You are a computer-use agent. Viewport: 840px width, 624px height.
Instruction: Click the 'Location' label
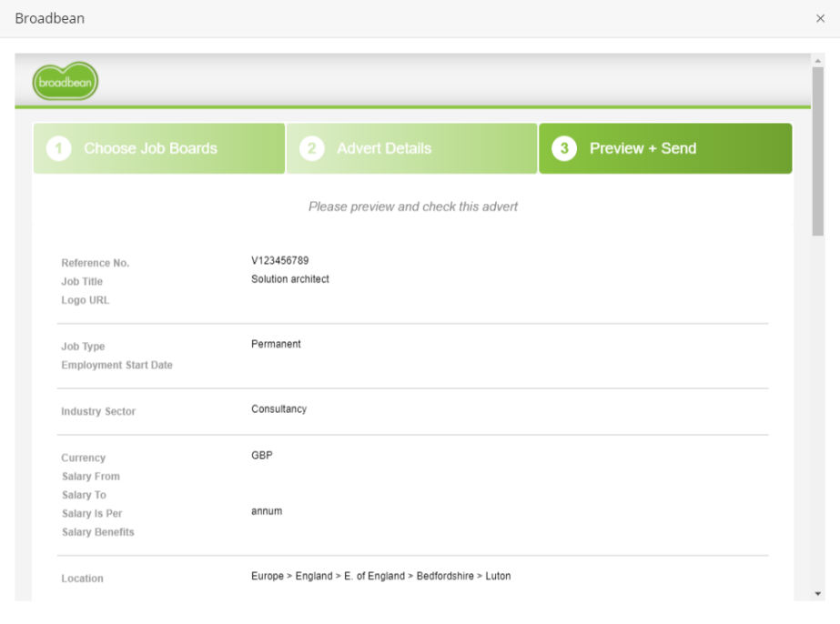pos(83,579)
